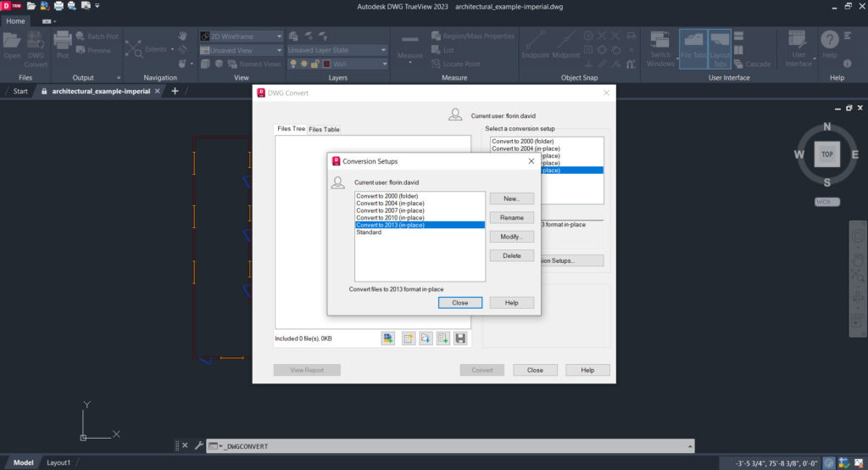Viewport: 868px width, 470px height.
Task: Click Locate Point in the Measure panel
Action: 455,64
